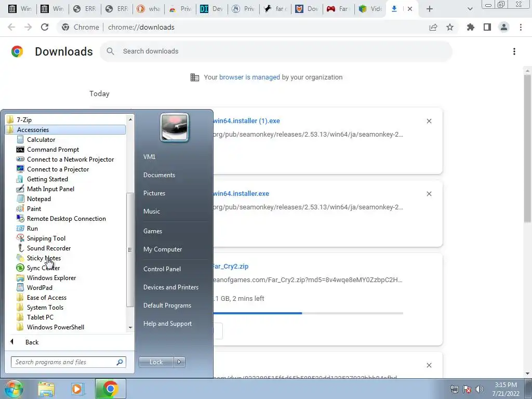The width and height of the screenshot is (532, 399).
Task: Open the VM1 user folder
Action: pos(149,156)
